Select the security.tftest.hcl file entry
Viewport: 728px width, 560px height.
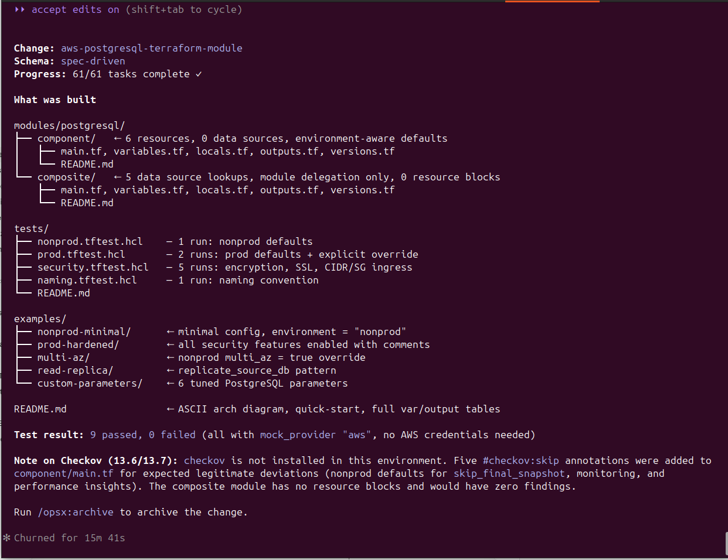click(93, 267)
